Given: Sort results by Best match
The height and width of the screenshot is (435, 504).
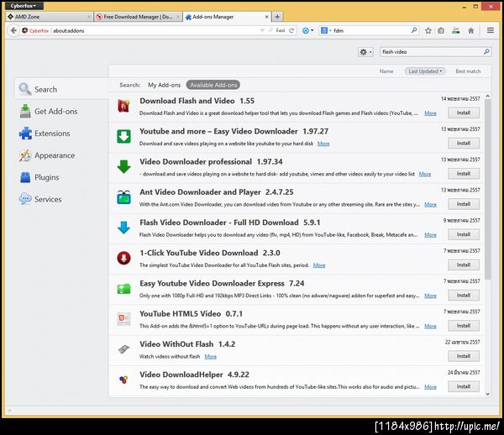Looking at the screenshot, I should (x=468, y=71).
